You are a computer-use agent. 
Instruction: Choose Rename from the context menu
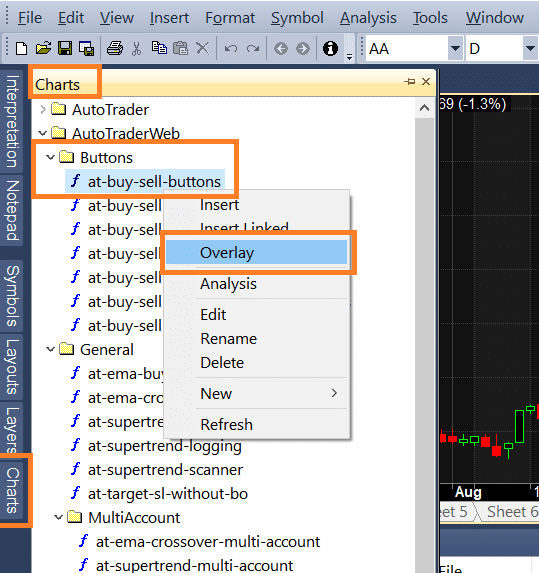[257, 338]
